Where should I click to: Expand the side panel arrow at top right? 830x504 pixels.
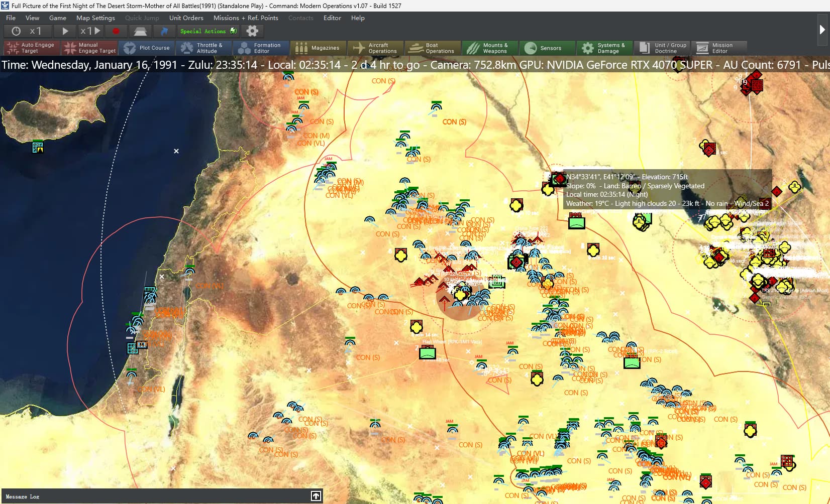coord(822,30)
